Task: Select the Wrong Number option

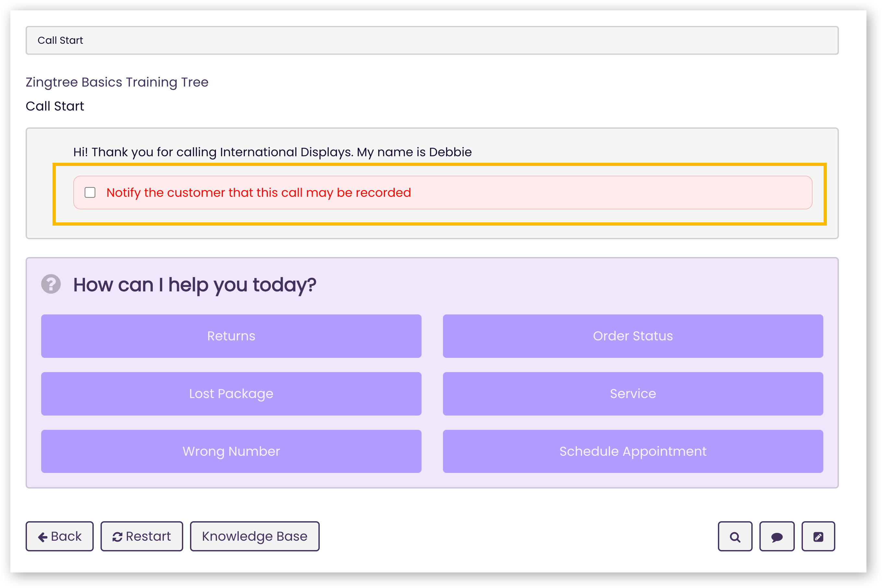Action: click(231, 451)
